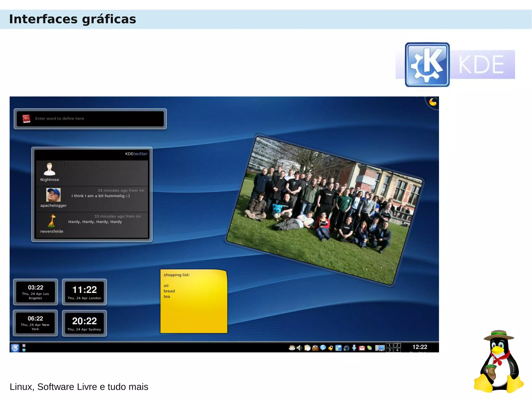532x399 pixels.
Task: Click the computer monitor tray icon
Action: (380, 348)
